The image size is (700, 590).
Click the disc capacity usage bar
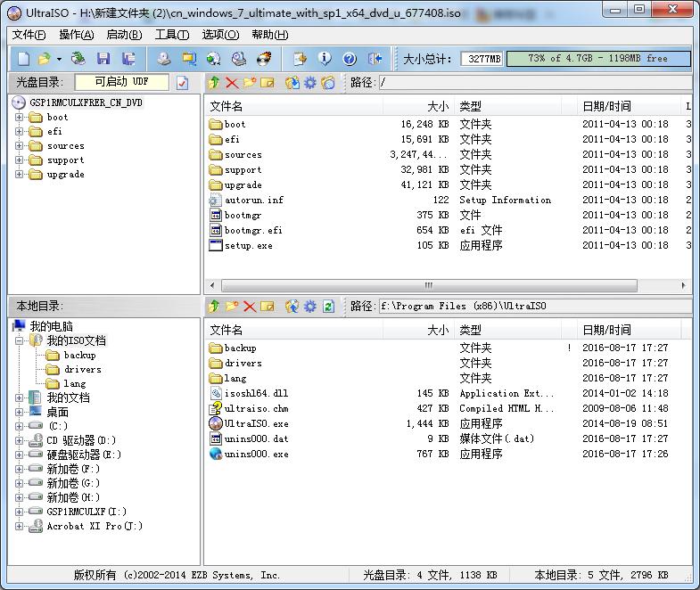[x=598, y=59]
